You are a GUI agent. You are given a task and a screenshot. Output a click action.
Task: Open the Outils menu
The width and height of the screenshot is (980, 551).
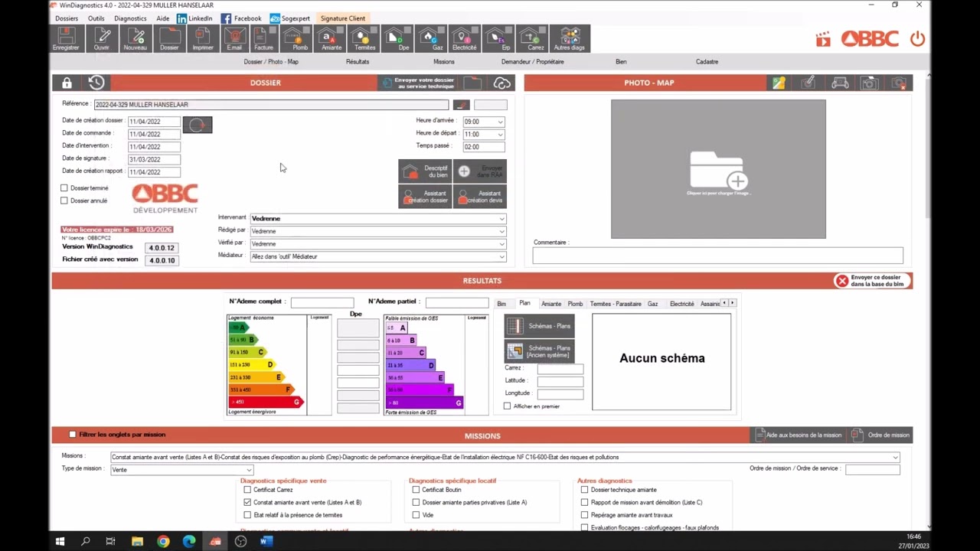(96, 18)
